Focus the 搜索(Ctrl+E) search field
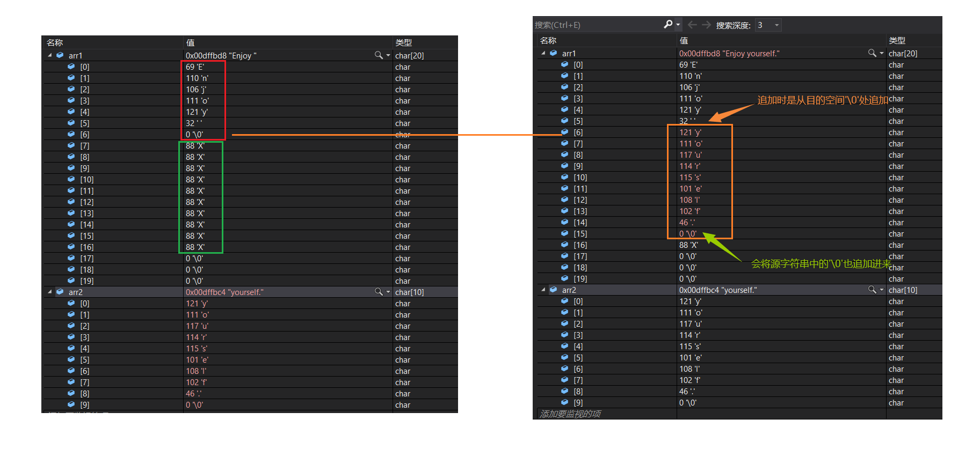This screenshot has height=449, width=980. 599,25
